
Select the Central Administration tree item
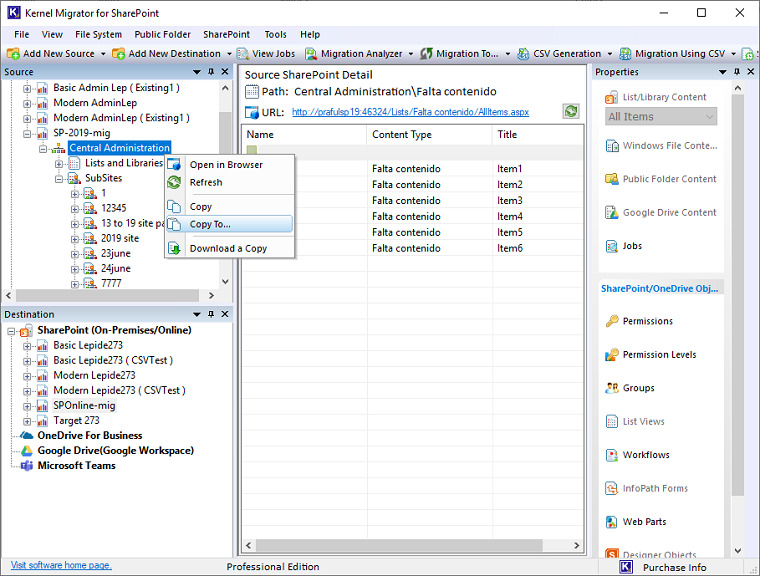click(119, 148)
